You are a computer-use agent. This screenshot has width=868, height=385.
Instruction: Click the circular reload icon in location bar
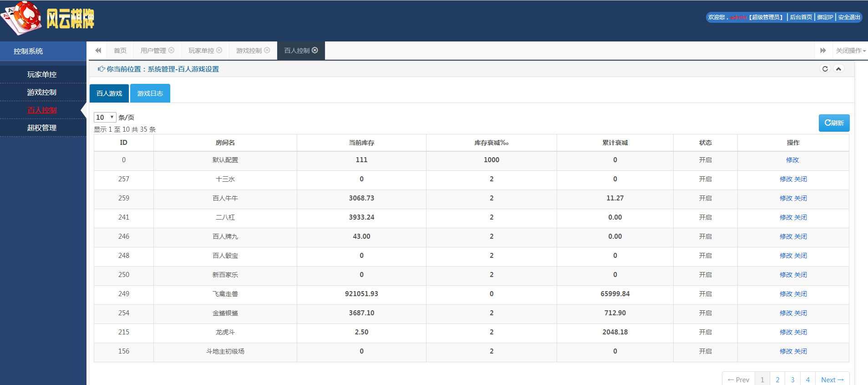click(x=825, y=69)
